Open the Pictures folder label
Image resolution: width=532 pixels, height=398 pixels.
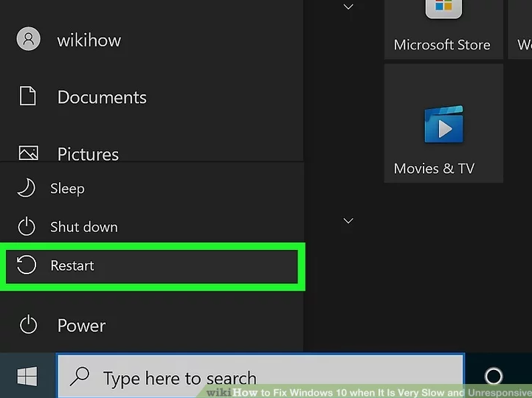click(x=88, y=154)
